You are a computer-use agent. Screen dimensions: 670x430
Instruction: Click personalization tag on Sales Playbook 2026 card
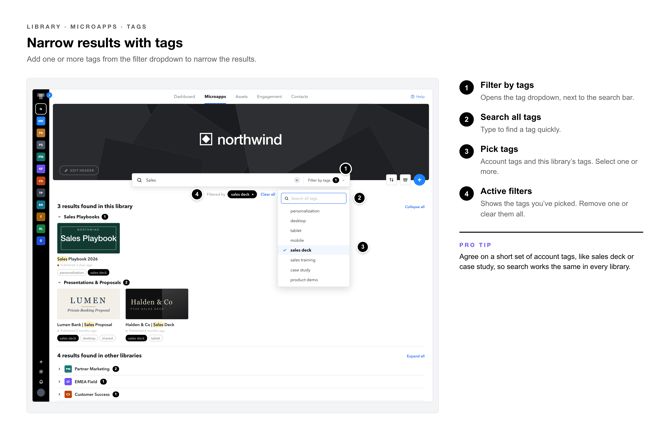pos(72,273)
